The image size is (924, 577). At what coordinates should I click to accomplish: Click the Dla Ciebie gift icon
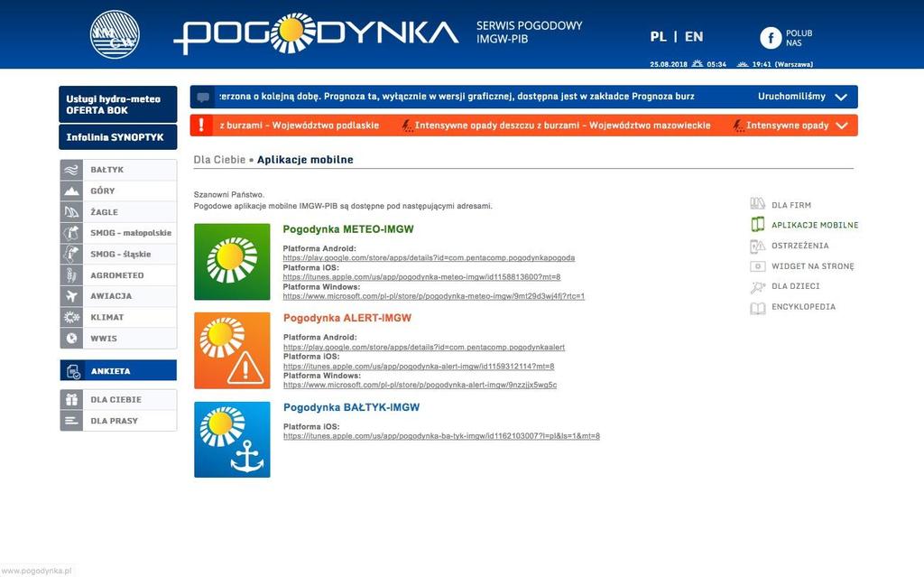point(71,400)
